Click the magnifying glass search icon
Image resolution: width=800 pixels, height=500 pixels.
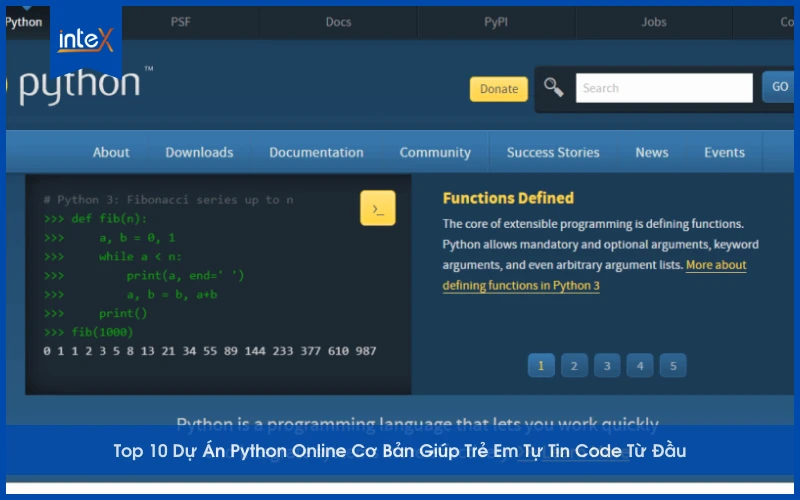point(554,88)
